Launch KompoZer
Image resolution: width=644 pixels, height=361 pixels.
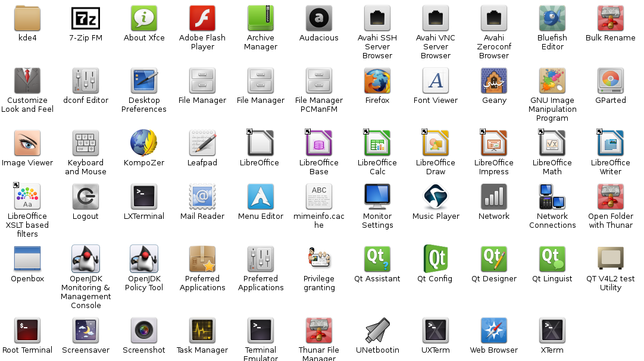pyautogui.click(x=144, y=143)
